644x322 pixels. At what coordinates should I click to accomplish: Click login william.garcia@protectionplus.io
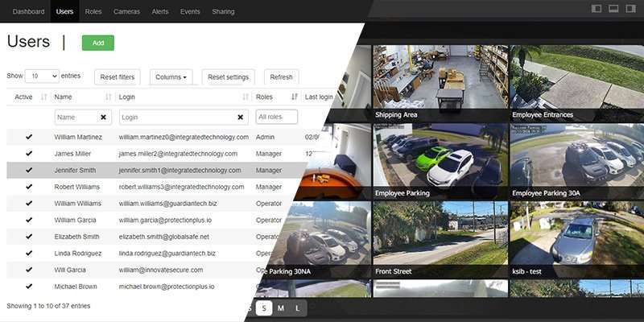tap(165, 220)
